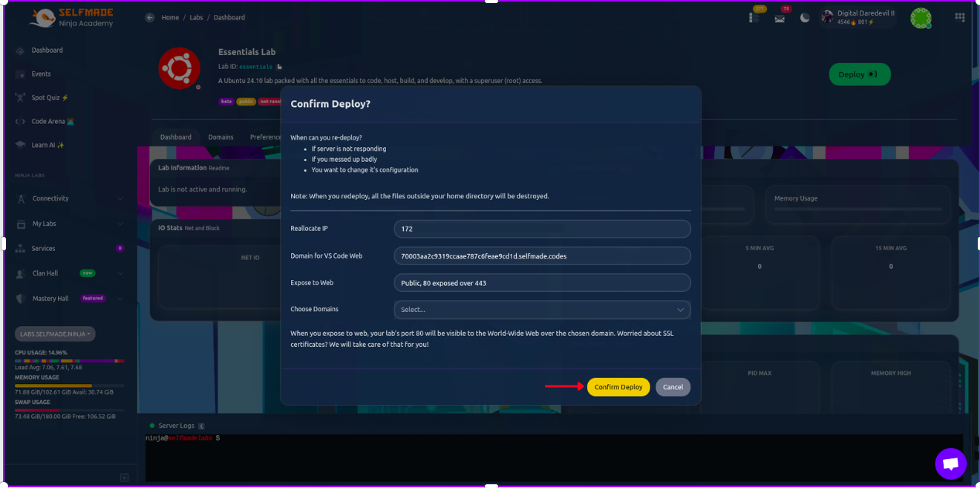This screenshot has width=980, height=488.
Task: Click the Home breadcrumb link
Action: tap(170, 18)
